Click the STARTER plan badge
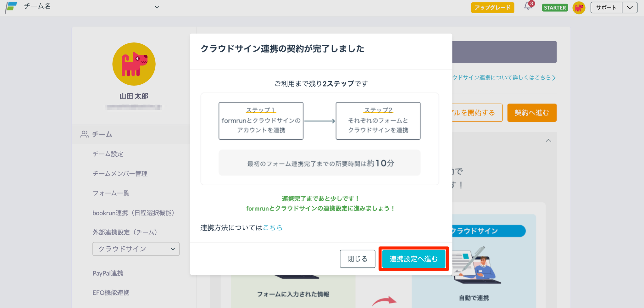This screenshot has width=644, height=308. click(555, 8)
